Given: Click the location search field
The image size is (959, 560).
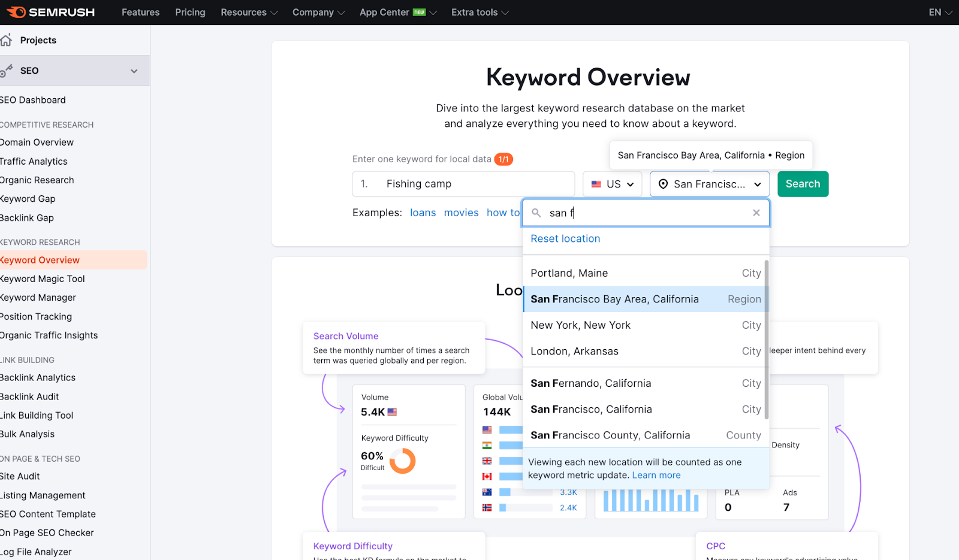Looking at the screenshot, I should click(646, 213).
